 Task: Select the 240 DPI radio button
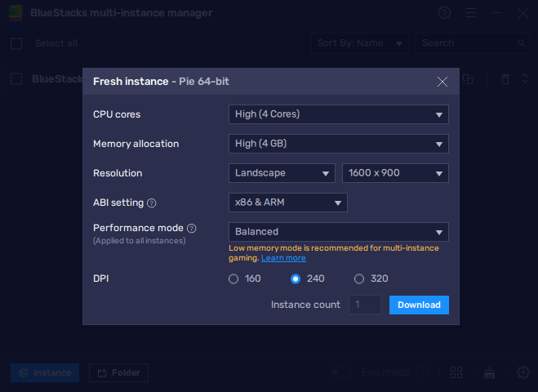296,279
